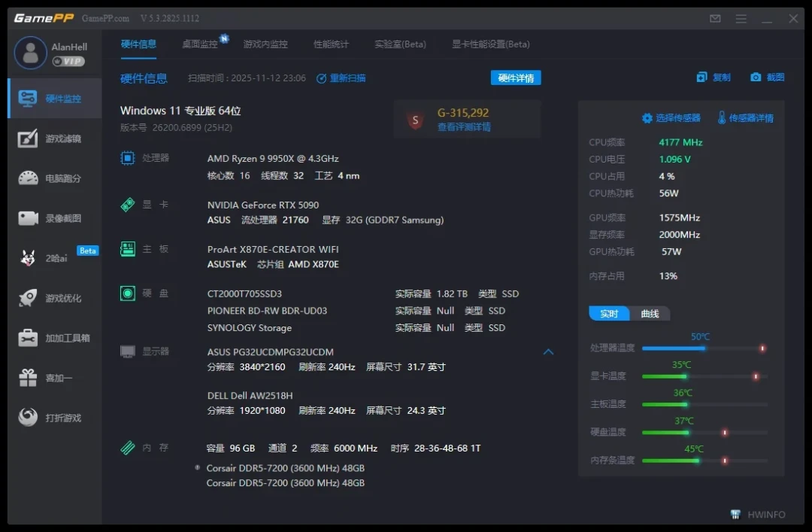Click the G-315,292 score text
The image size is (812, 532).
(x=463, y=113)
